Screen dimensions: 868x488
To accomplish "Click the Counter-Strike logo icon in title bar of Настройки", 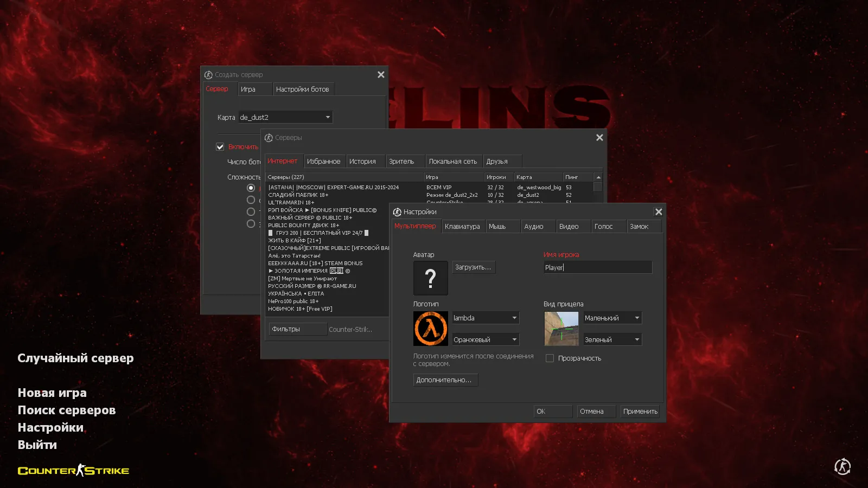I will (398, 211).
